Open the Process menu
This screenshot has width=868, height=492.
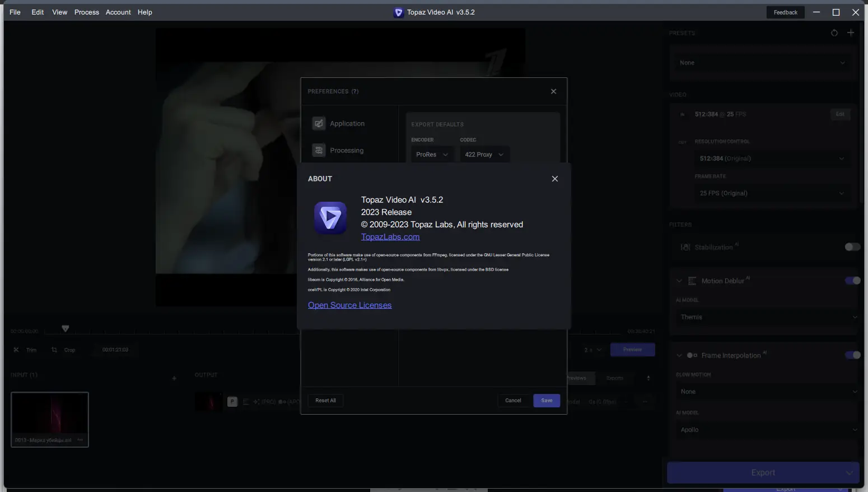click(87, 12)
